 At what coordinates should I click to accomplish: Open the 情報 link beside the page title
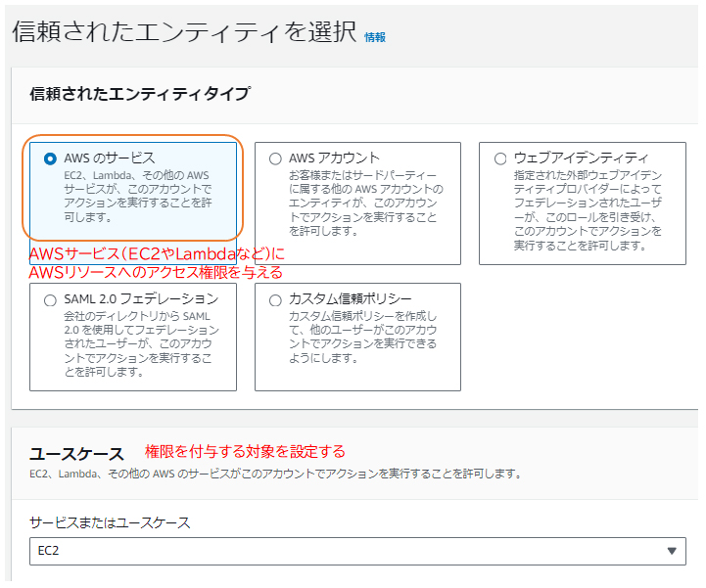375,37
